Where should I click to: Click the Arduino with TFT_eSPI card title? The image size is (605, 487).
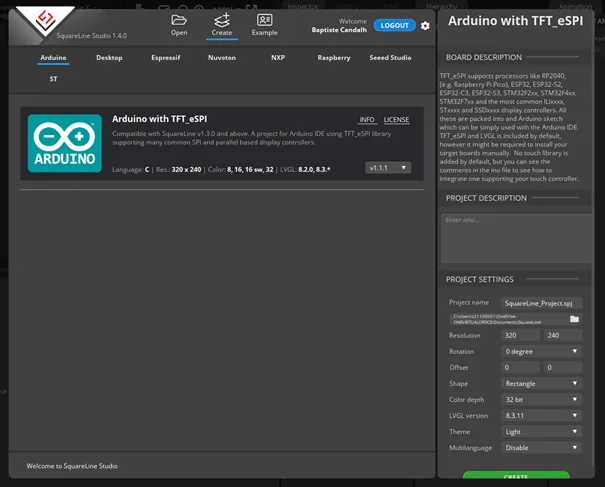point(159,119)
